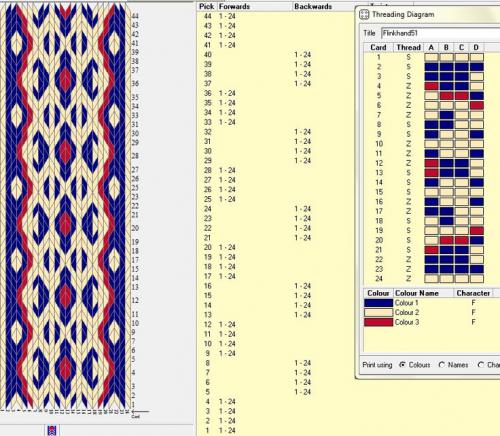Click the small pattern icon below the band preview
500x436 pixels.
point(52,430)
